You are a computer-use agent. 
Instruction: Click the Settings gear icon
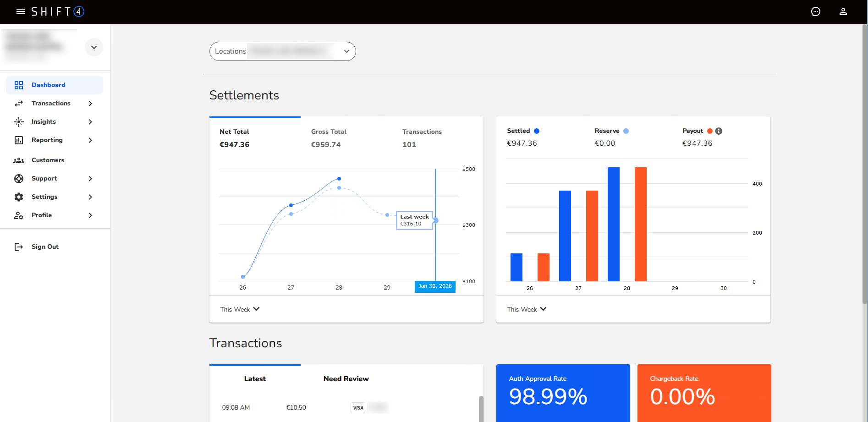pos(19,197)
